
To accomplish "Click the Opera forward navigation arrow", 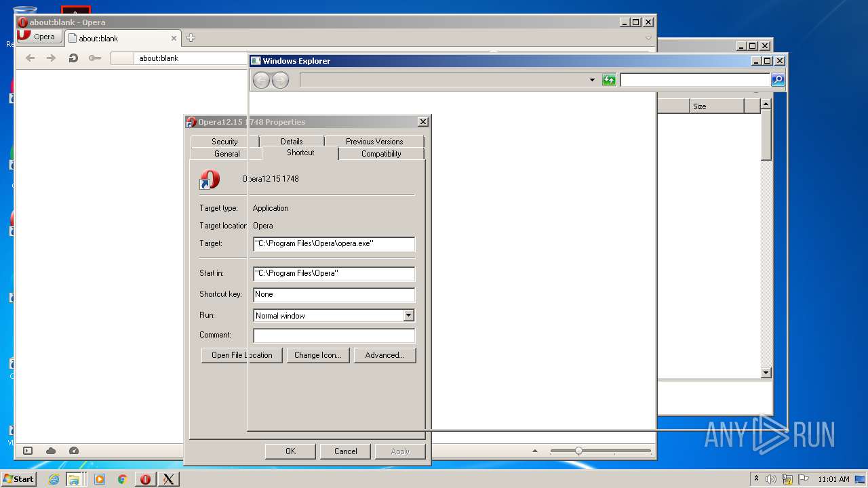I will [51, 58].
